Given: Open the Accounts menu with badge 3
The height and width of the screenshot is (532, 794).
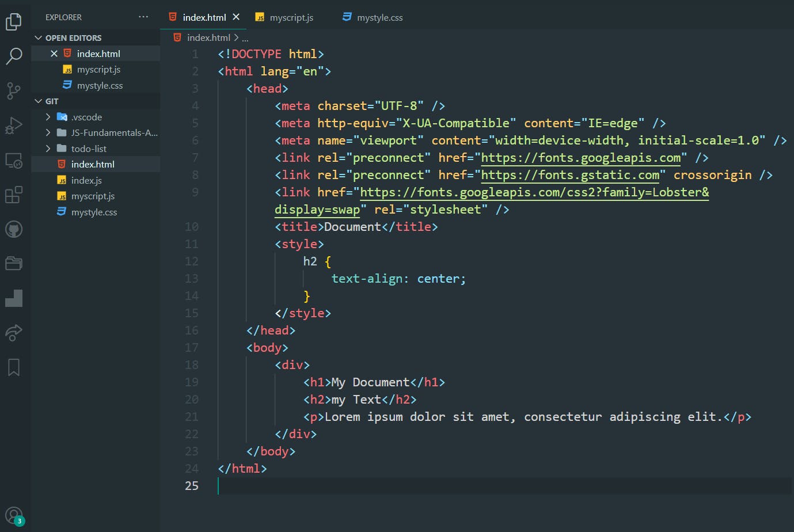Looking at the screenshot, I should click(x=14, y=516).
